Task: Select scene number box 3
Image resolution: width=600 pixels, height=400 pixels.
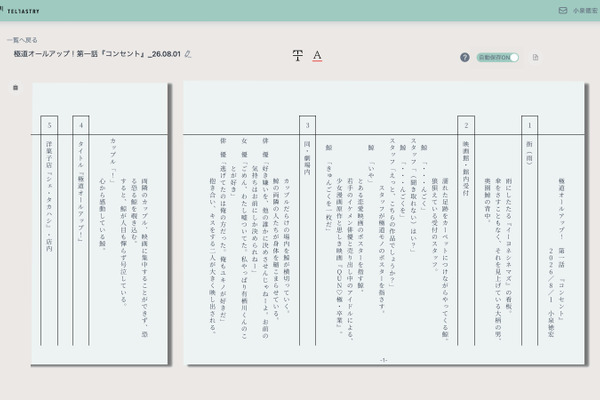Action: pos(307,125)
